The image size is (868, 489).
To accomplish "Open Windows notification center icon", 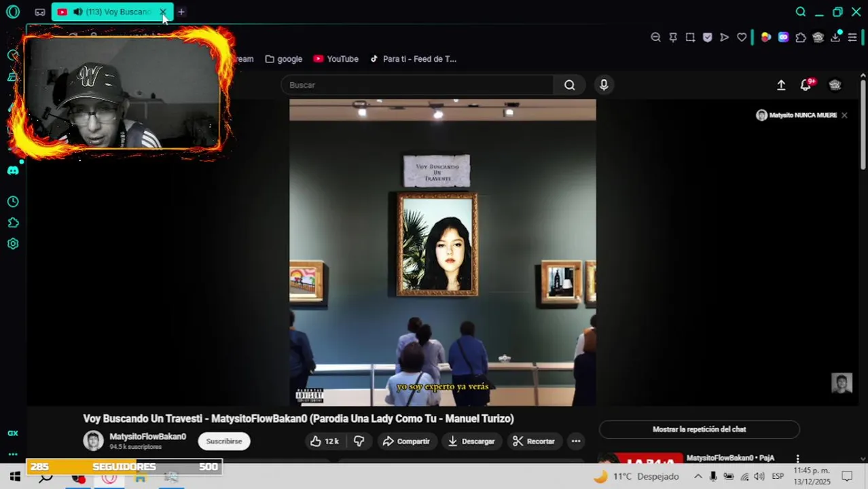I will click(x=847, y=477).
